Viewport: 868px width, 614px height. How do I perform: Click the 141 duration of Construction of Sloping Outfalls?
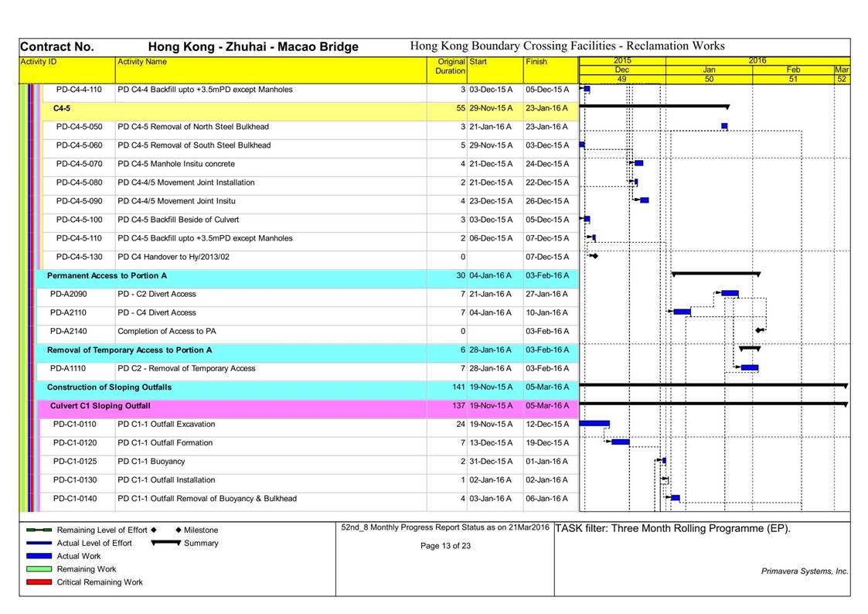tap(458, 387)
